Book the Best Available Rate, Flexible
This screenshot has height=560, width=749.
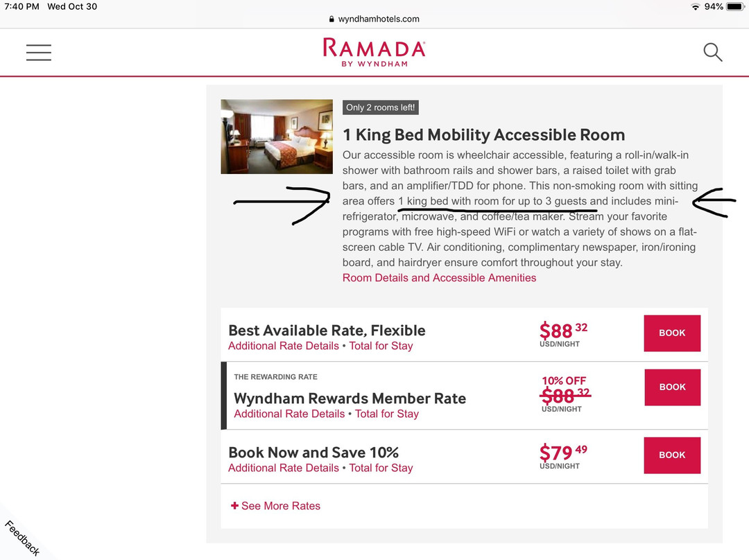672,333
